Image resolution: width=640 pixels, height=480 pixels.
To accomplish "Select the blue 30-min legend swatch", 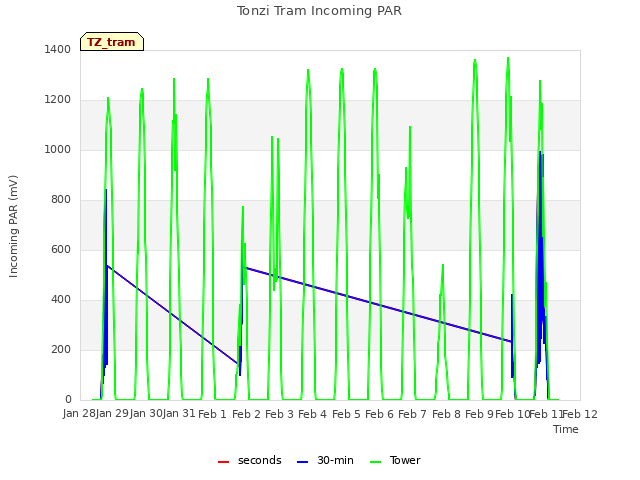I will tap(302, 462).
